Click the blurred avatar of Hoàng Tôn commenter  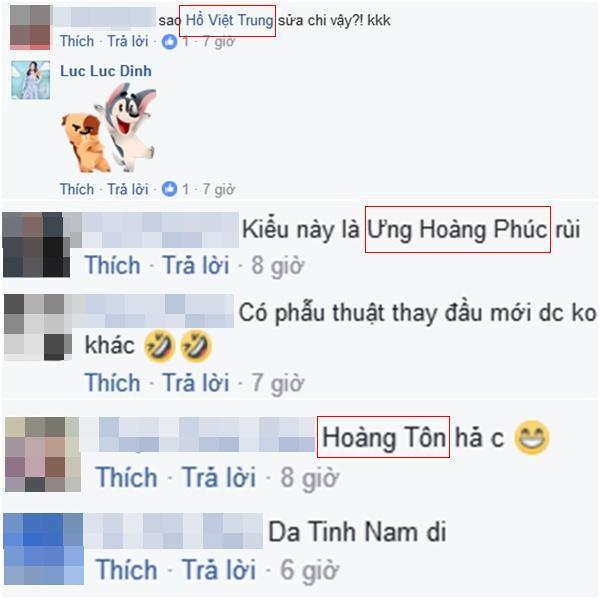[43, 454]
